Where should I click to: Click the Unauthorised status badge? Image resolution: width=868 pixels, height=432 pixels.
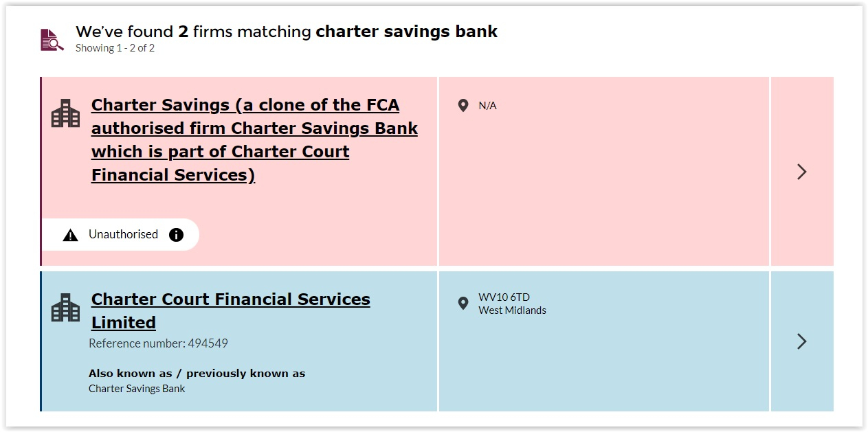123,235
